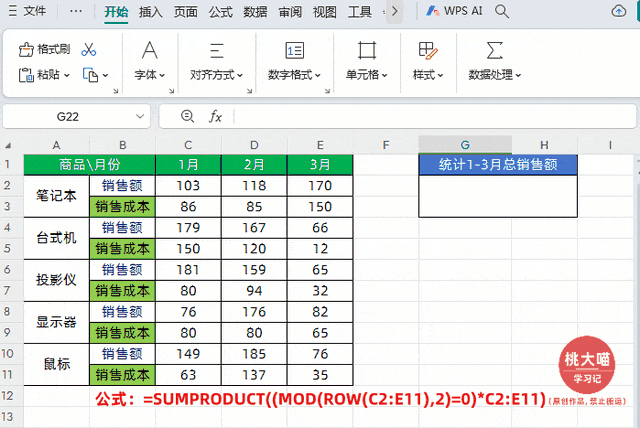The height and width of the screenshot is (428, 640).
Task: Click the three-dots more options button
Action: 76,11
